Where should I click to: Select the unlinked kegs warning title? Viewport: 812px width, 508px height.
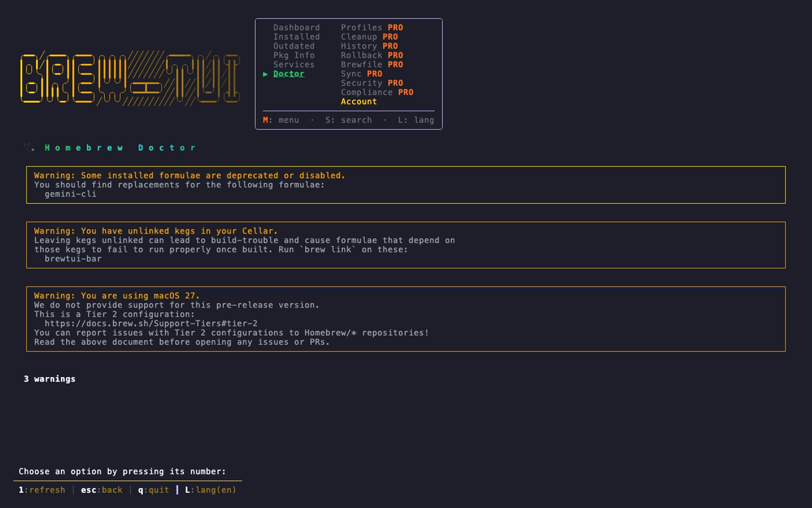click(156, 231)
